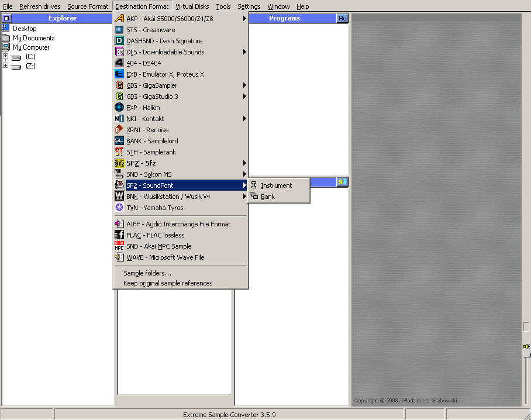Expand the Z: drive tree node
Viewport: 531px width, 420px height.
(x=5, y=66)
